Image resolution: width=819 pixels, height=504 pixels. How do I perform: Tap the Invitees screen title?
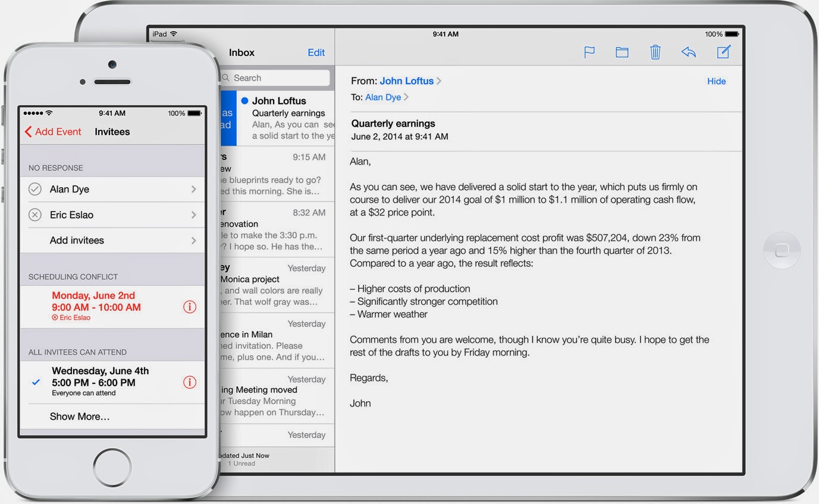(112, 132)
